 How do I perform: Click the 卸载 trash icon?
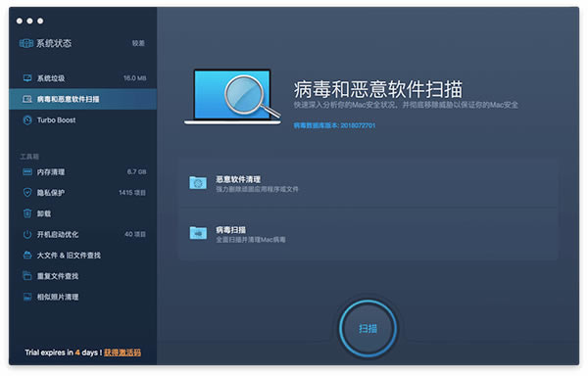click(x=27, y=213)
